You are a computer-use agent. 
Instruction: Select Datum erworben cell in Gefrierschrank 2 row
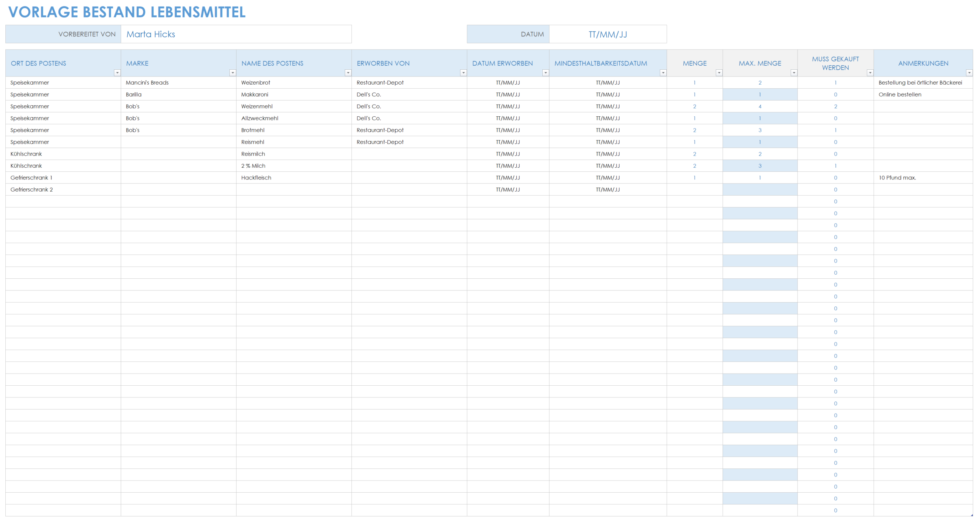click(x=508, y=190)
